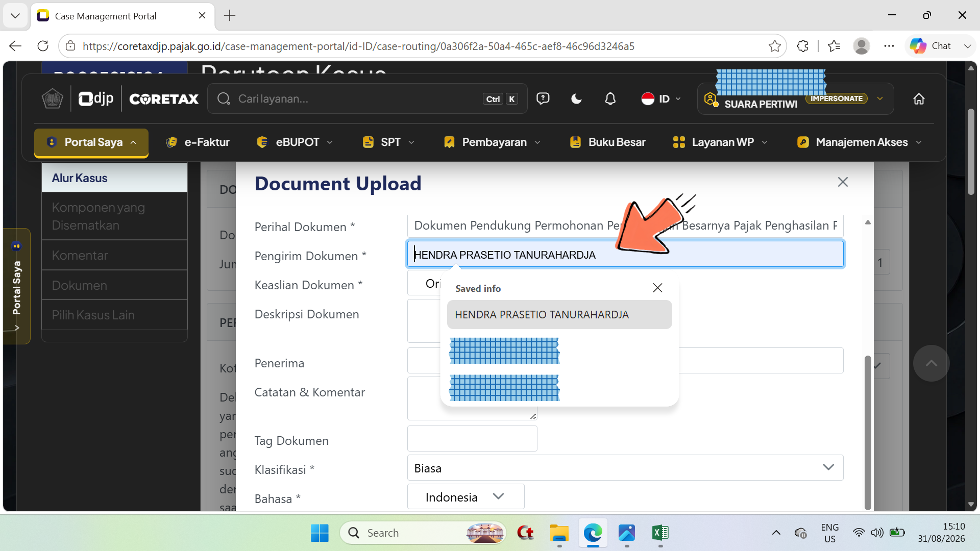Screen dimensions: 980x551
Task: Select saved entry HENDRA PRASETIO TANURAHARDJA
Action: click(x=559, y=315)
